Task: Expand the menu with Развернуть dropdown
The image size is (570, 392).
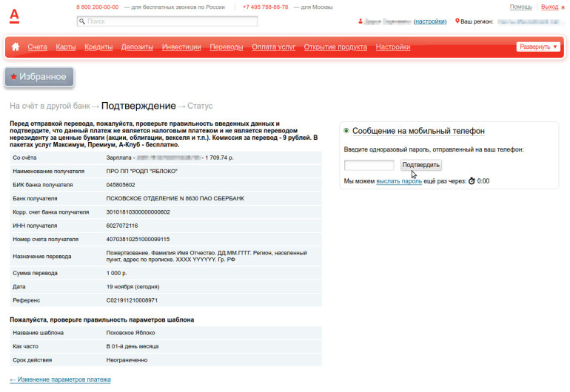Action: 538,47
